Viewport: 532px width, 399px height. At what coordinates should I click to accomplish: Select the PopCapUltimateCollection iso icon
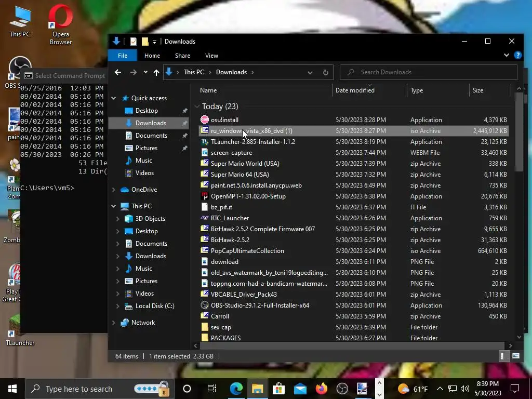pyautogui.click(x=205, y=250)
